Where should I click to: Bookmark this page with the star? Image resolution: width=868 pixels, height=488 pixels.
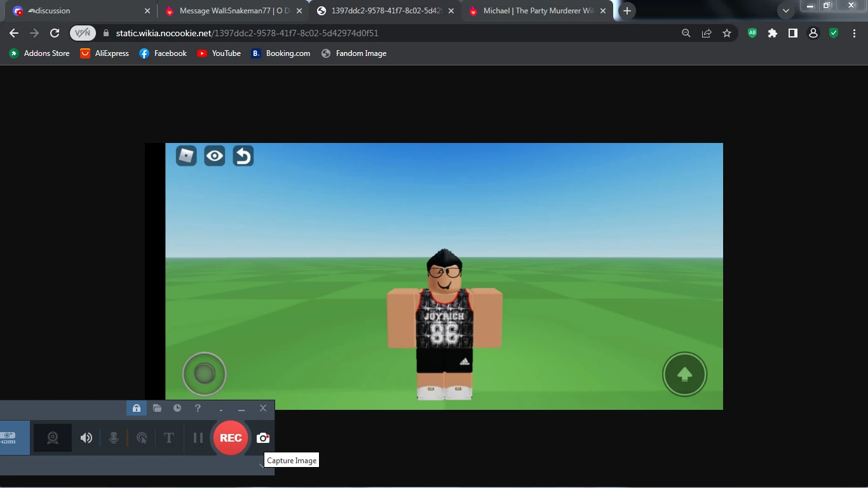727,33
